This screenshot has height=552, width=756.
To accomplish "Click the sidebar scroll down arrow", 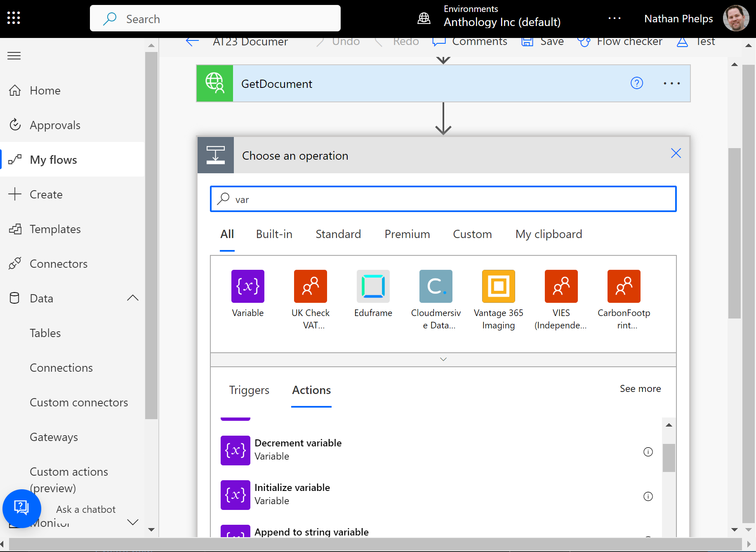I will (x=151, y=530).
